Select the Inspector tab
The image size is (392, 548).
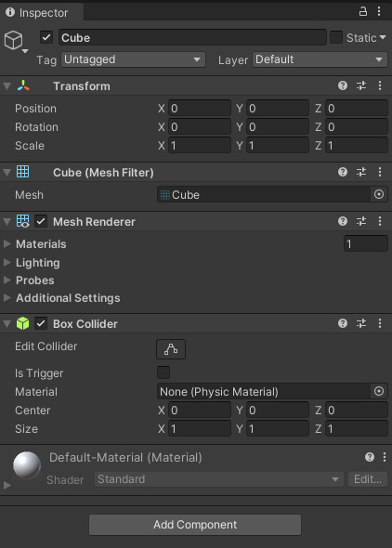coord(42,12)
